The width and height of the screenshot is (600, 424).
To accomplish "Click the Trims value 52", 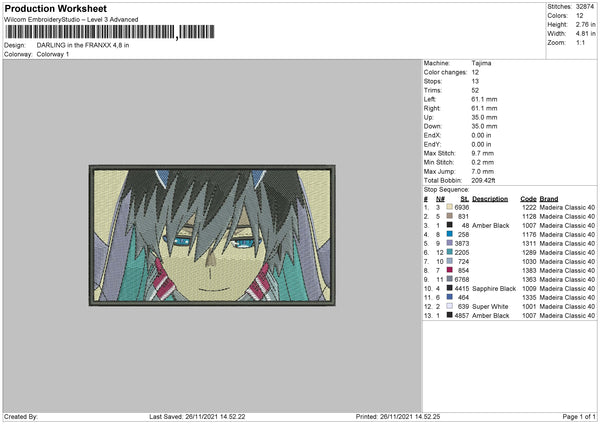I will pyautogui.click(x=475, y=90).
